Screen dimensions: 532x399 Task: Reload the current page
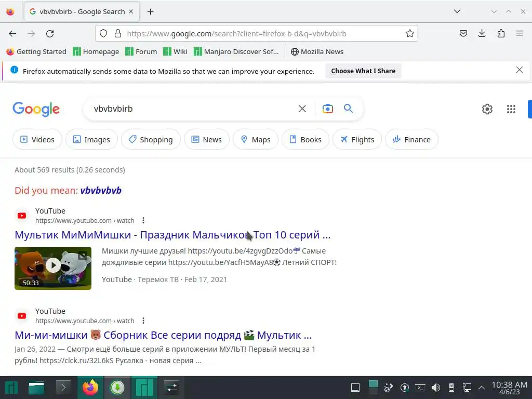(x=50, y=34)
